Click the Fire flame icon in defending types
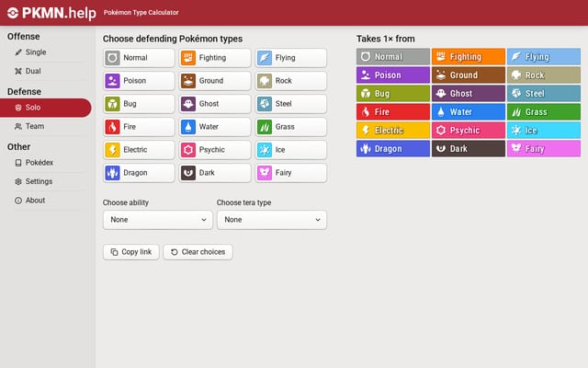Image resolution: width=588 pixels, height=368 pixels. (x=112, y=127)
